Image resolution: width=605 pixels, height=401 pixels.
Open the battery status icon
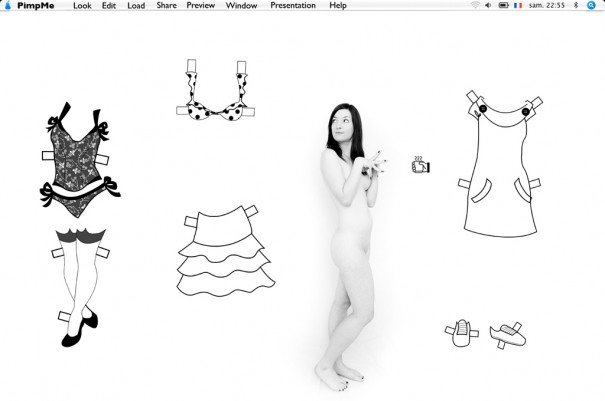(501, 6)
